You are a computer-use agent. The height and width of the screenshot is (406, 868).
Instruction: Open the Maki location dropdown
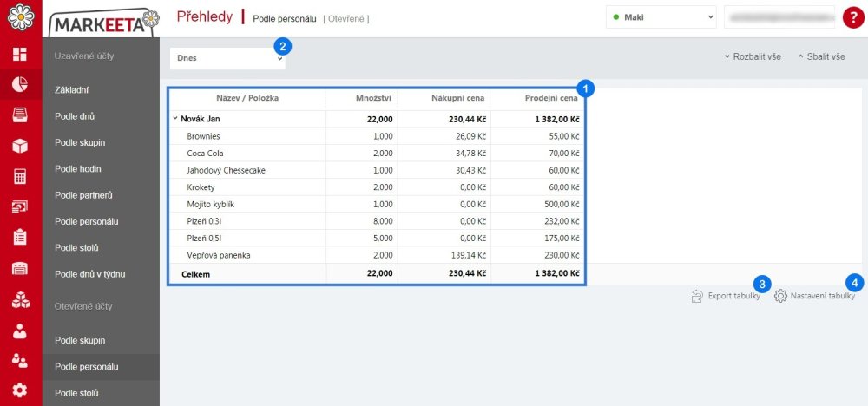661,17
